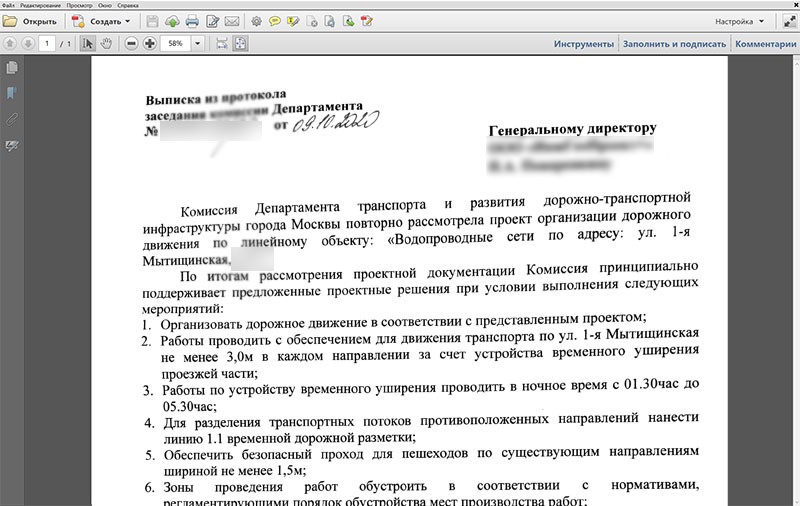Open the Редактирование menu
The image size is (800, 506).
pyautogui.click(x=40, y=5)
